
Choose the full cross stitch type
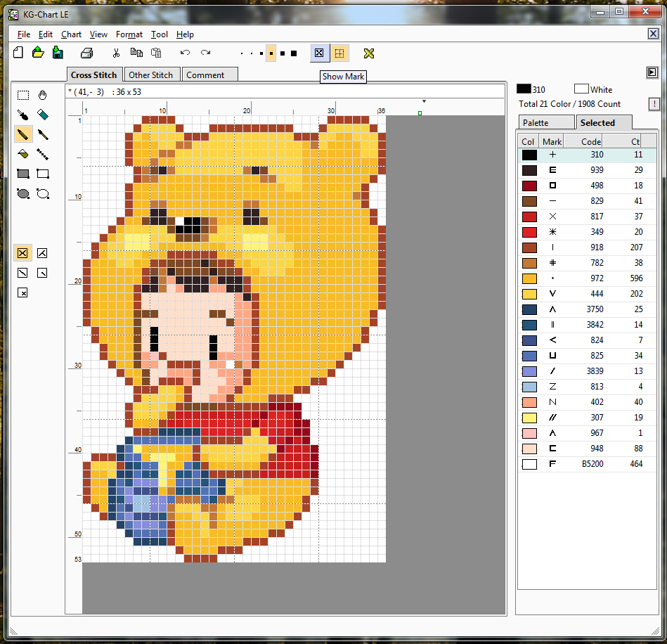[x=22, y=253]
